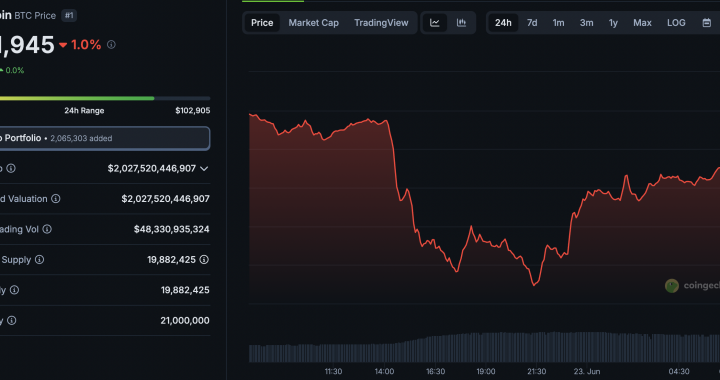Set chart range to 1y
This screenshot has width=720, height=380.
(613, 22)
